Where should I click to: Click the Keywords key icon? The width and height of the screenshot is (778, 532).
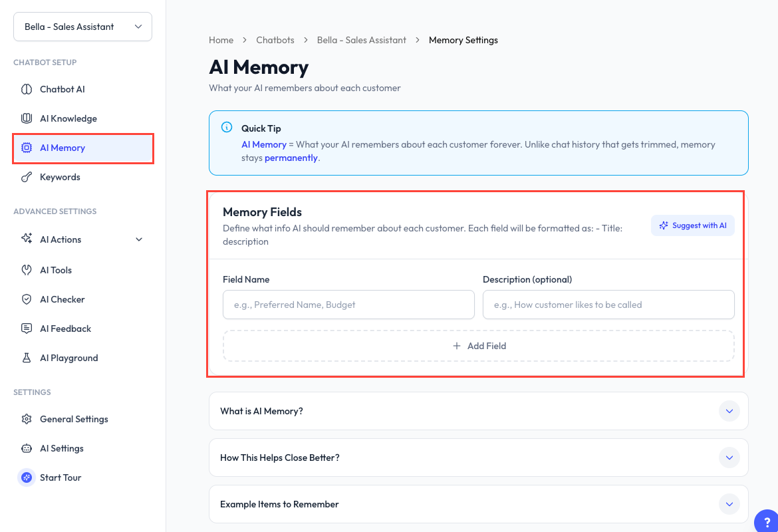pyautogui.click(x=27, y=177)
